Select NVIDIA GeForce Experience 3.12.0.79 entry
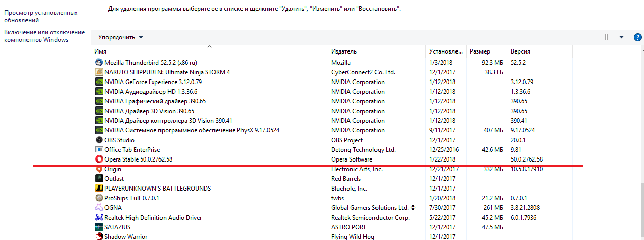 tap(153, 82)
